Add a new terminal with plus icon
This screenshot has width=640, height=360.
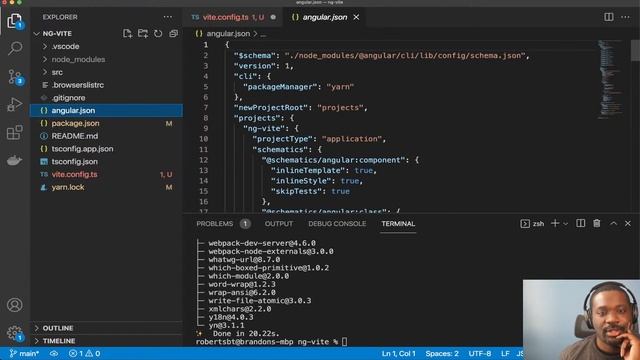555,223
